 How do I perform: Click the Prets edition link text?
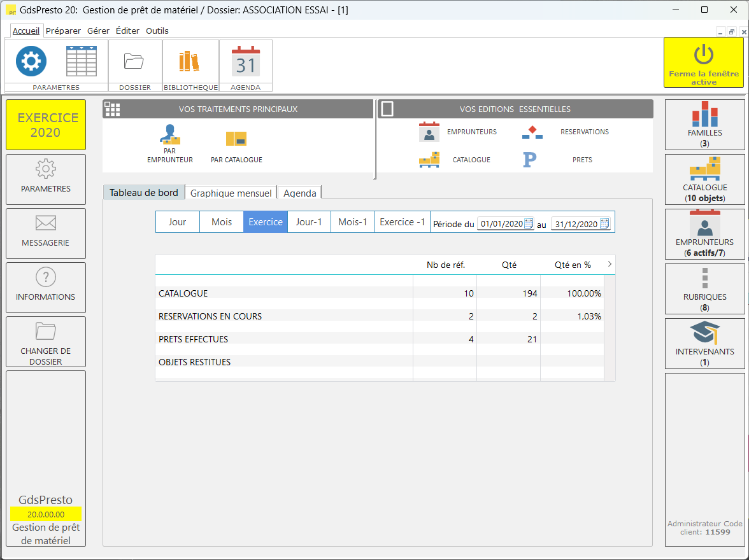coord(582,160)
